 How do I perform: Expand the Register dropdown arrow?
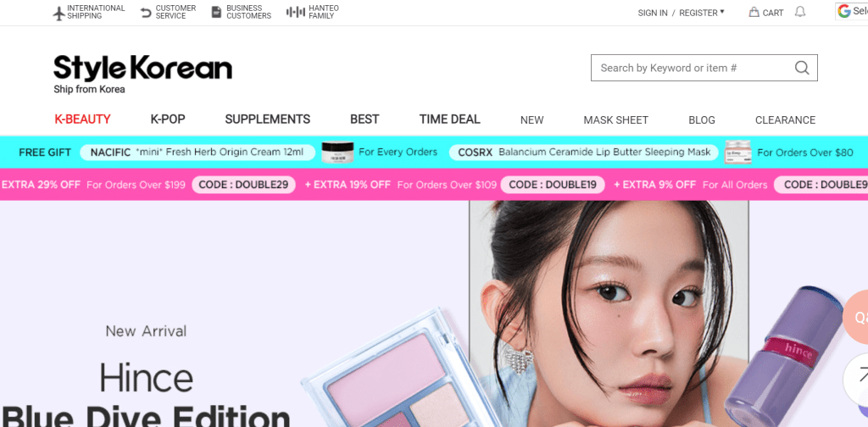[722, 11]
